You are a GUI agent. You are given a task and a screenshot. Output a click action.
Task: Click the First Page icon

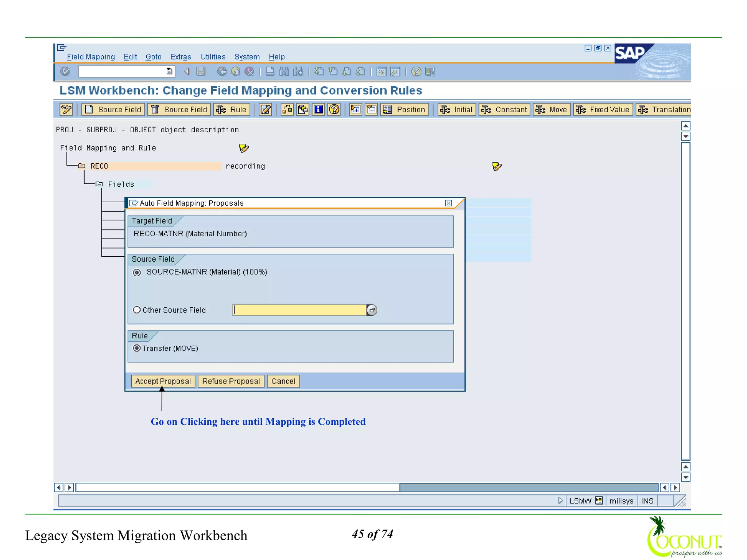tap(319, 71)
